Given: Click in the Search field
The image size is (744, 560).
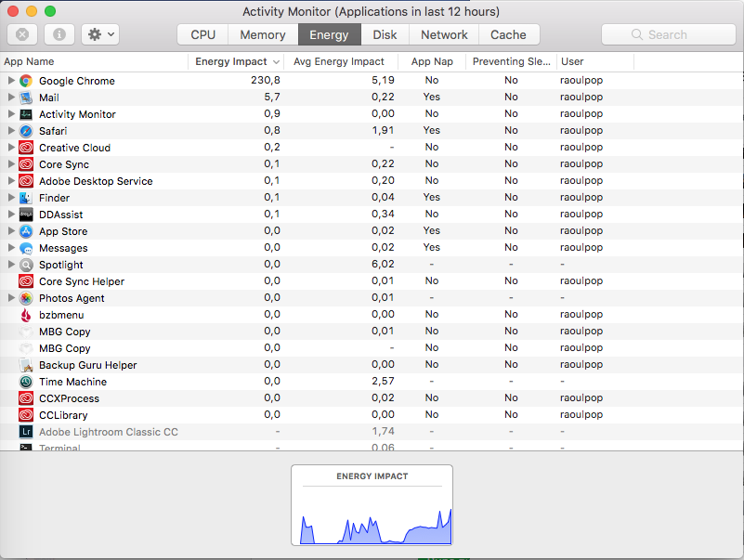Looking at the screenshot, I should tap(668, 34).
